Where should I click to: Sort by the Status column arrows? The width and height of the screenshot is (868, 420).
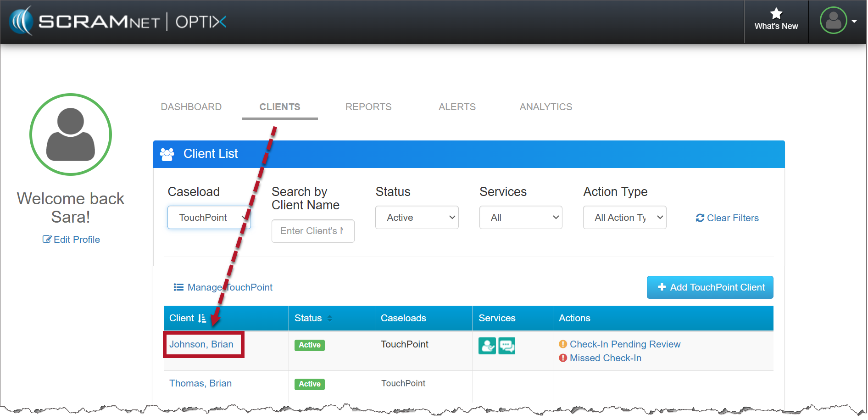click(x=329, y=318)
